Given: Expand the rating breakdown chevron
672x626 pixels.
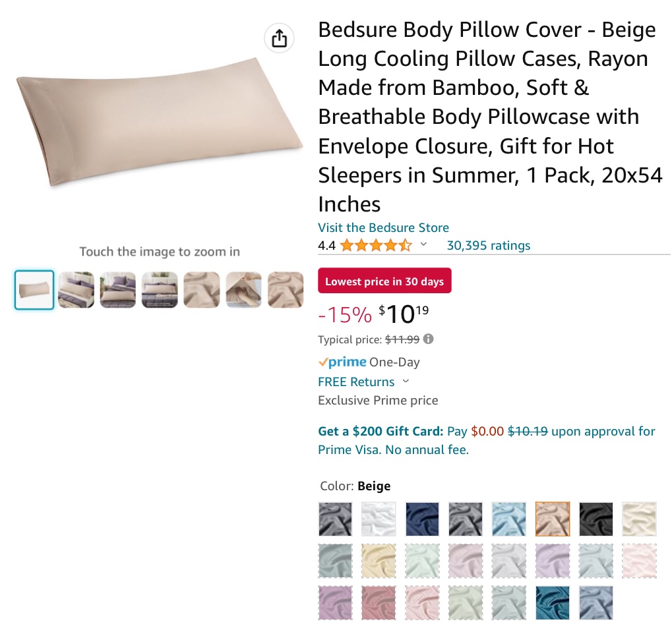Looking at the screenshot, I should [x=423, y=245].
